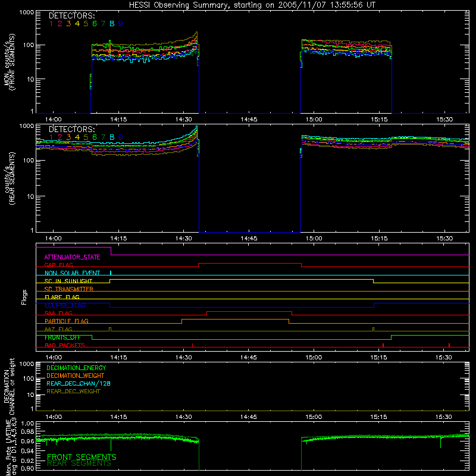The height and width of the screenshot is (476, 476).
Task: Click the 1000 value on decimation axis
Action: tap(26, 364)
